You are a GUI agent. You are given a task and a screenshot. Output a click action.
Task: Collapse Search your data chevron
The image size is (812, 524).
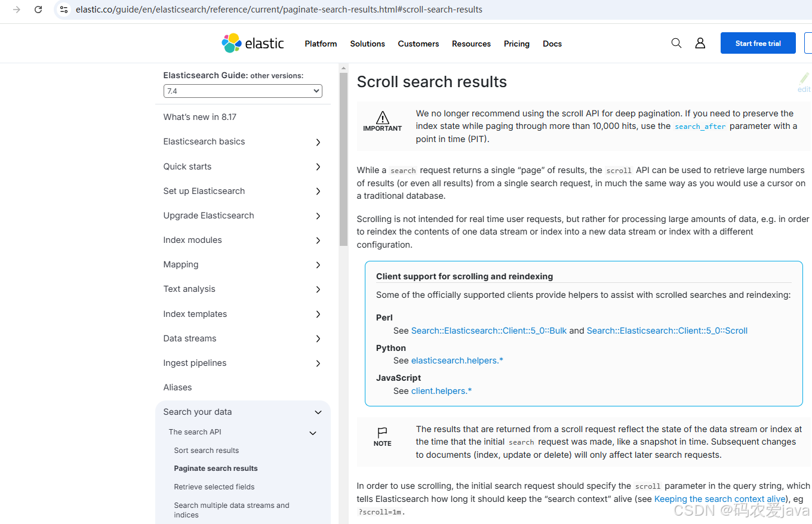(318, 412)
